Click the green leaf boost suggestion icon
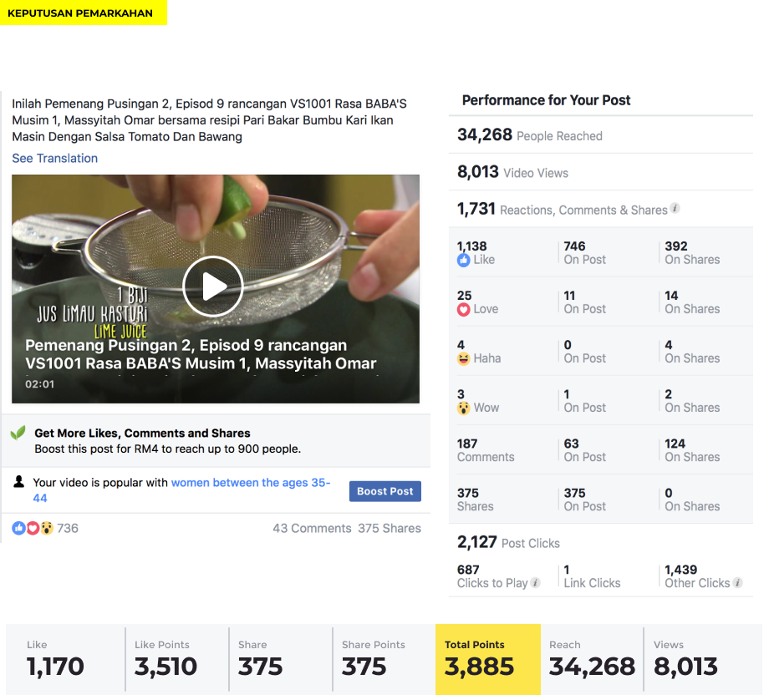Viewport: 769px width, 700px height. [x=18, y=433]
